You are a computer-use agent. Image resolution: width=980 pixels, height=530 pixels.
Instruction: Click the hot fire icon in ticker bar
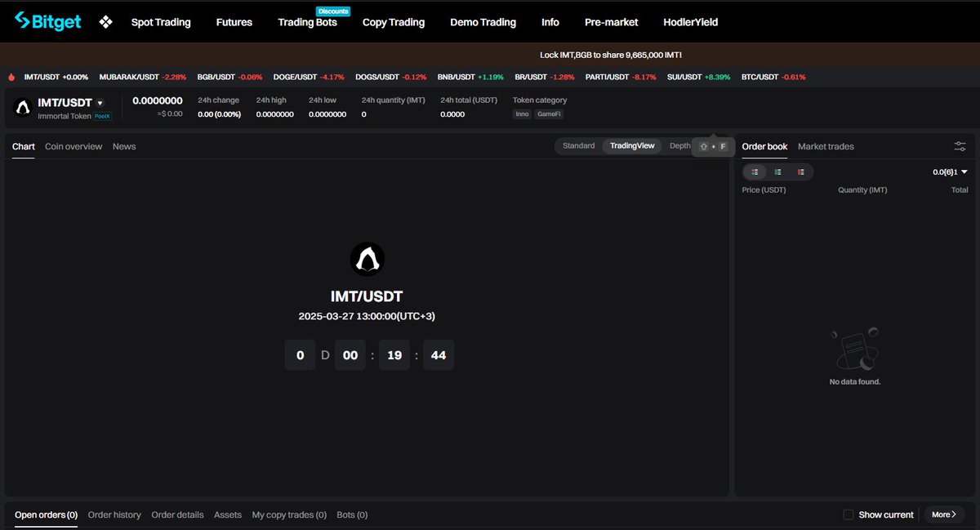coord(11,77)
